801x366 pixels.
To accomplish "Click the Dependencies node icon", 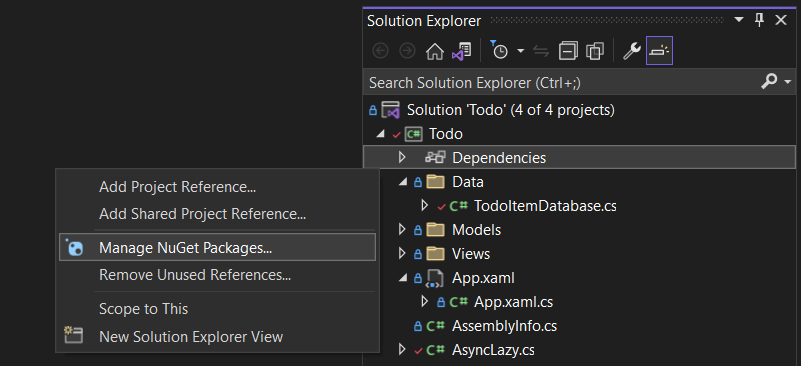I will click(x=435, y=157).
